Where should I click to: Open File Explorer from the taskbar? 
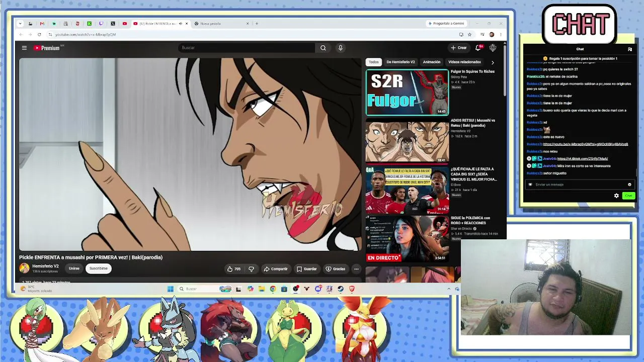(262, 289)
